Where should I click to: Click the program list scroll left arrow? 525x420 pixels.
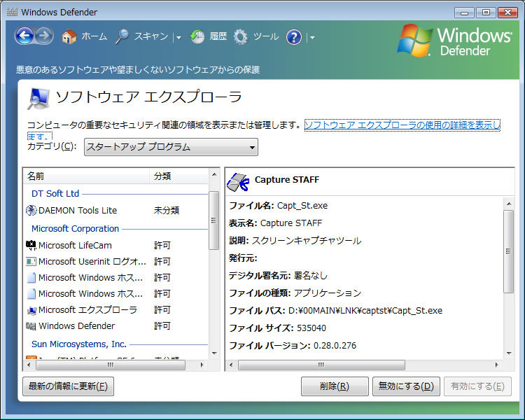click(x=29, y=365)
